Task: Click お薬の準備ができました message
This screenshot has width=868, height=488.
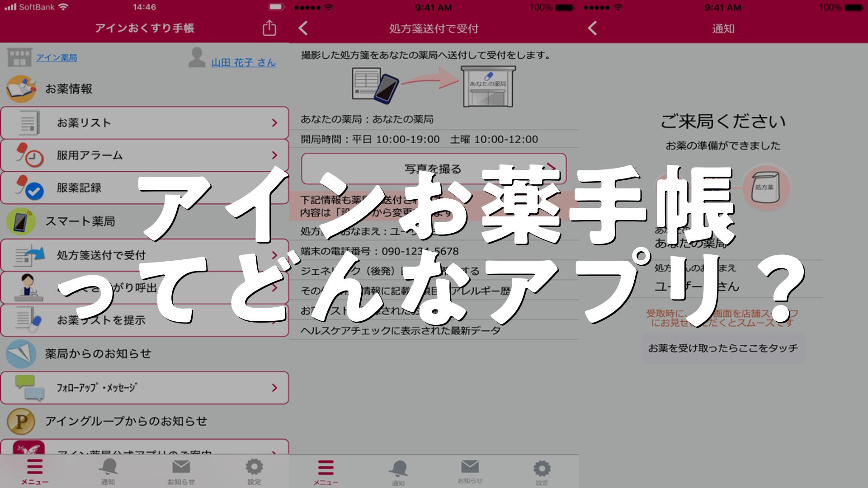Action: 723,145
